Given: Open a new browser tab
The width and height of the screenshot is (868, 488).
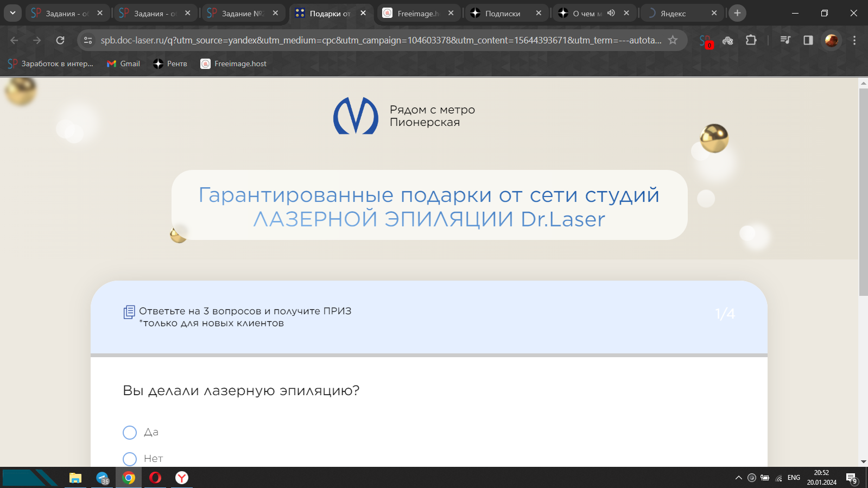Looking at the screenshot, I should pos(737,13).
